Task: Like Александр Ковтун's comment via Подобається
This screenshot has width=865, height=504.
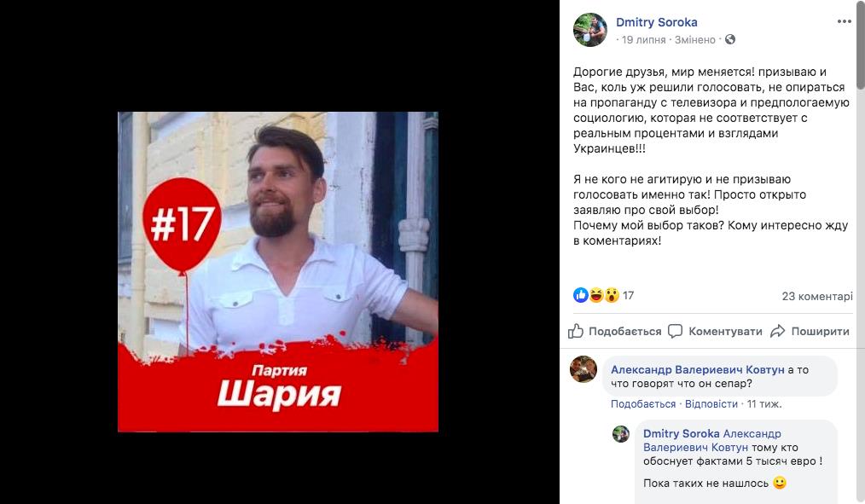Action: [x=642, y=404]
